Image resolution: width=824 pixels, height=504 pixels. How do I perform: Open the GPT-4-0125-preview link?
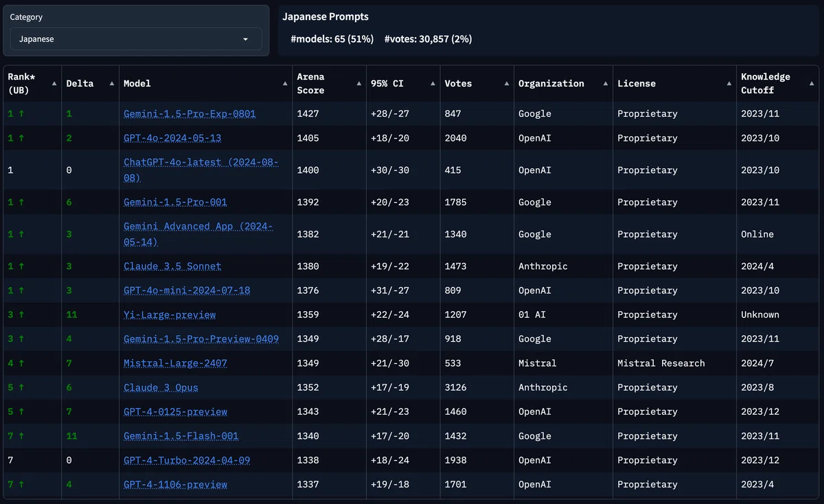tap(175, 412)
